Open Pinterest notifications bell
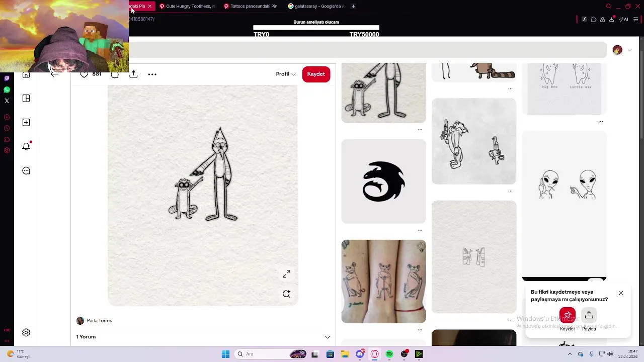Viewport: 644px width, 362px height. (26, 146)
